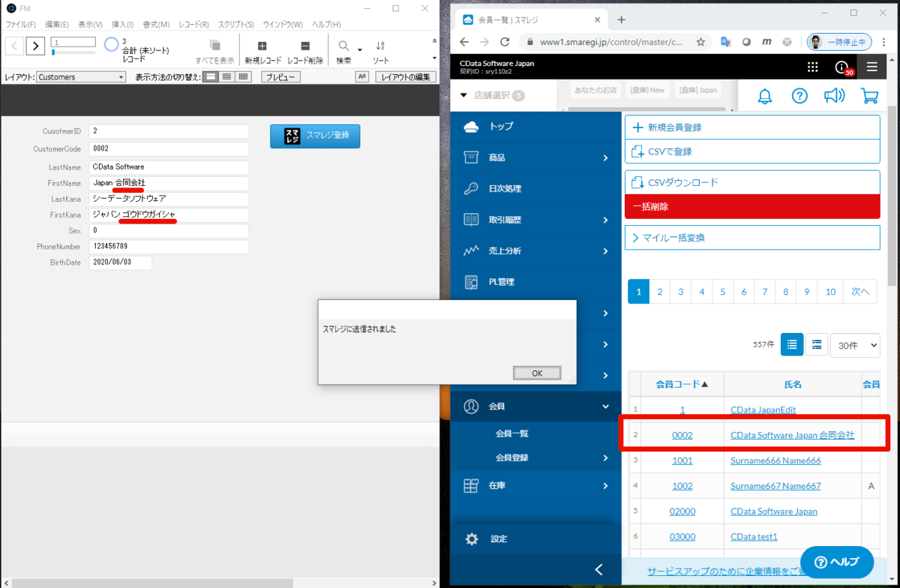Click 一括削除 red button
This screenshot has height=588, width=900.
pos(752,206)
